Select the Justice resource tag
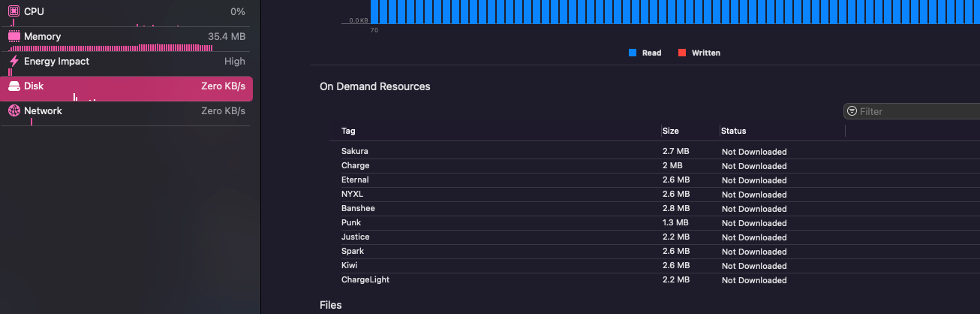 point(356,237)
